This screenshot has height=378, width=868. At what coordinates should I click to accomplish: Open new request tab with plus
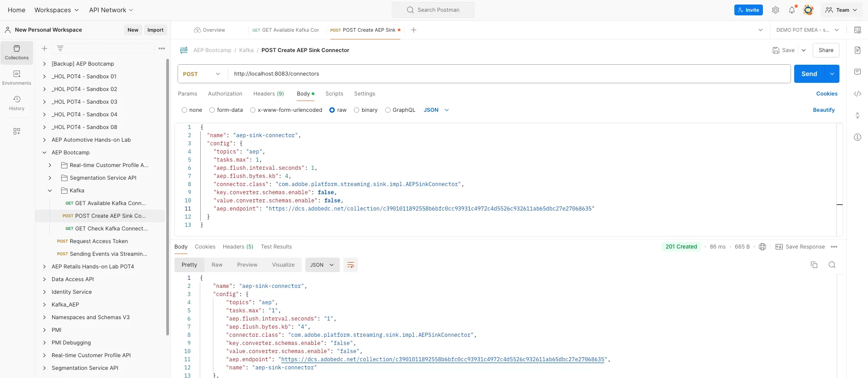click(413, 30)
